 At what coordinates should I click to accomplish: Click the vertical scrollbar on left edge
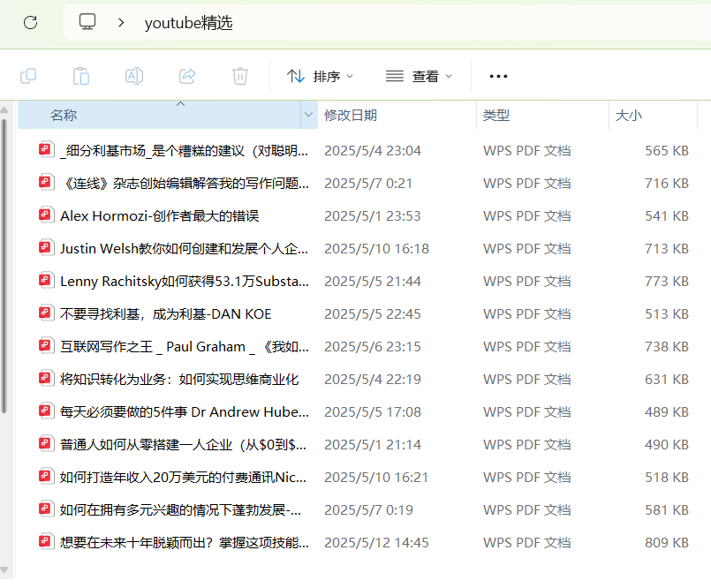pos(4,265)
